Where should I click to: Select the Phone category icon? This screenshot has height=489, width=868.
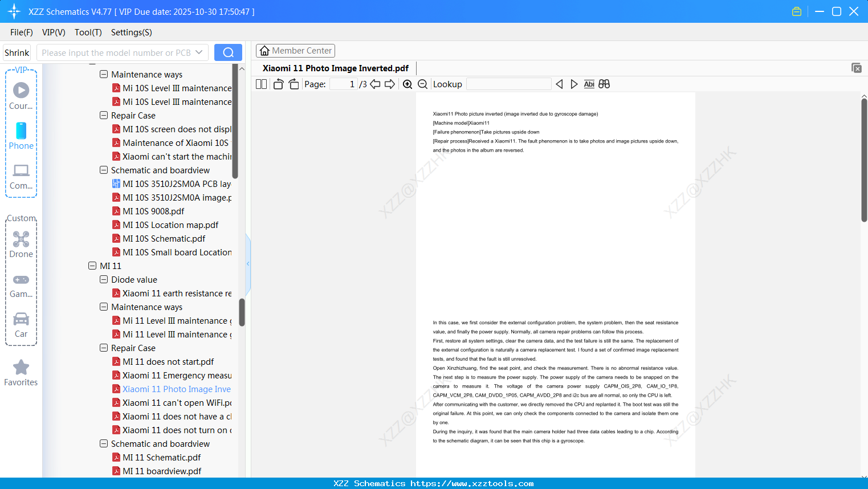coord(21,131)
